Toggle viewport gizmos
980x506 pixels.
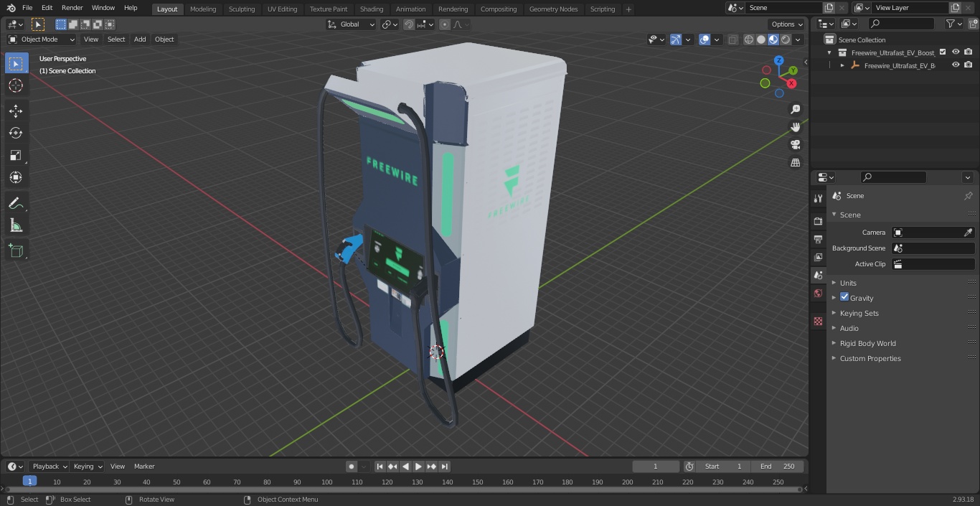(x=676, y=39)
